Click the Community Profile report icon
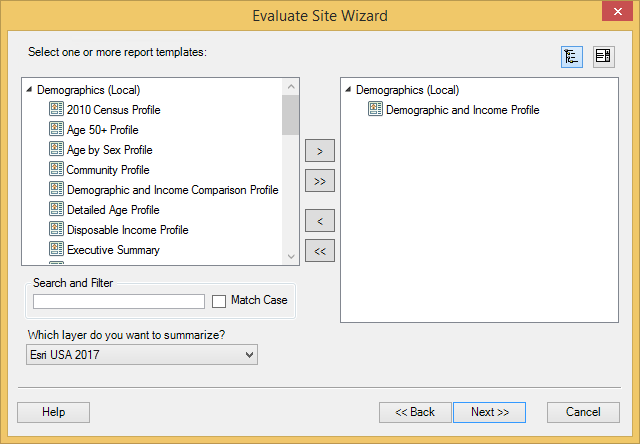This screenshot has height=444, width=640. click(56, 170)
